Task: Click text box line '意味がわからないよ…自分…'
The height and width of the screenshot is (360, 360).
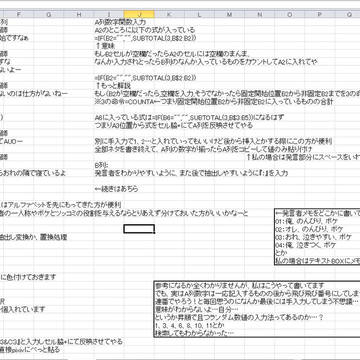Action: (x=198, y=310)
